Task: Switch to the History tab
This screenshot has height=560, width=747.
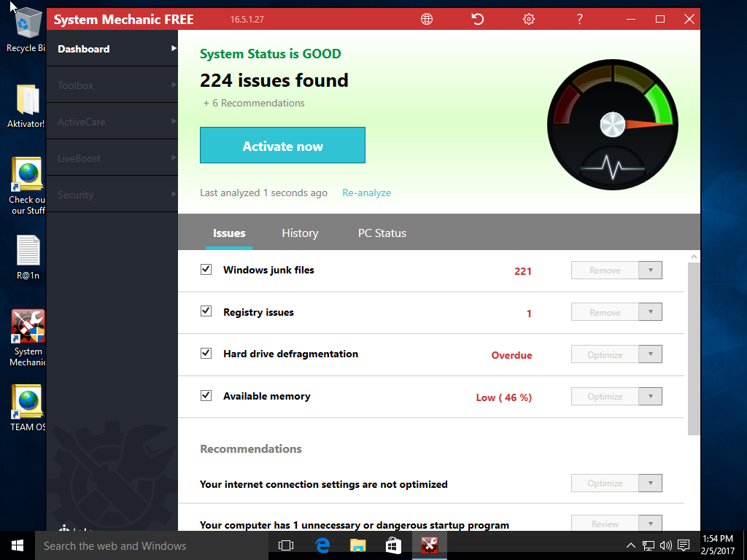Action: (300, 233)
